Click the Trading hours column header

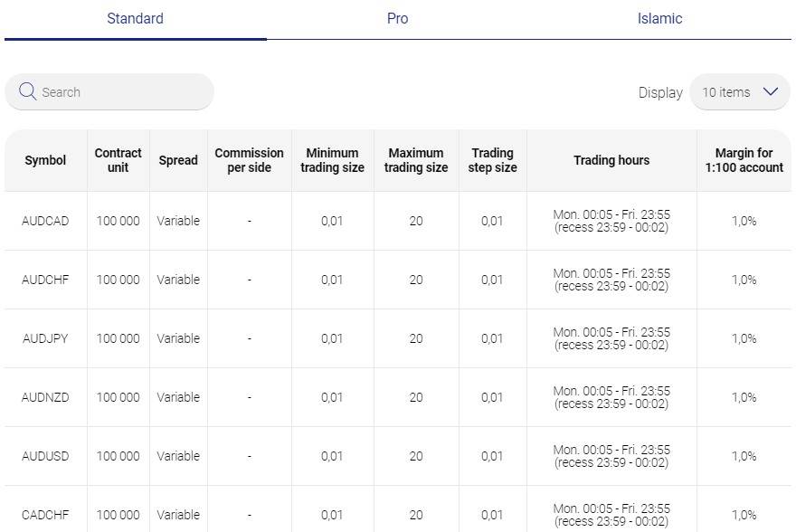(611, 160)
